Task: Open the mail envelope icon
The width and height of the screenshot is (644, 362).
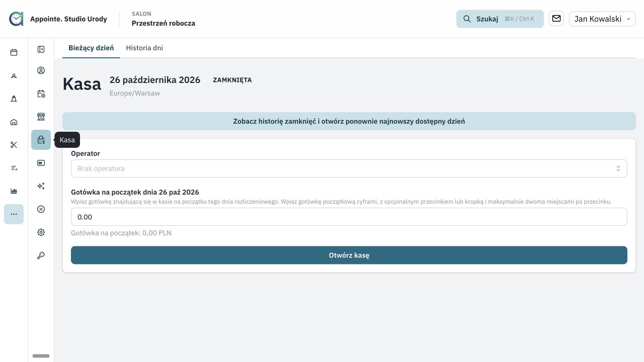Action: click(x=556, y=19)
